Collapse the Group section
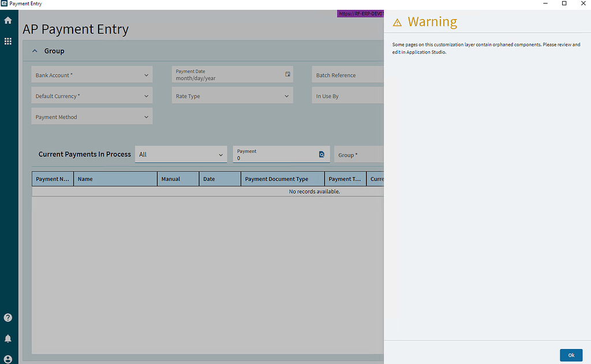 35,51
